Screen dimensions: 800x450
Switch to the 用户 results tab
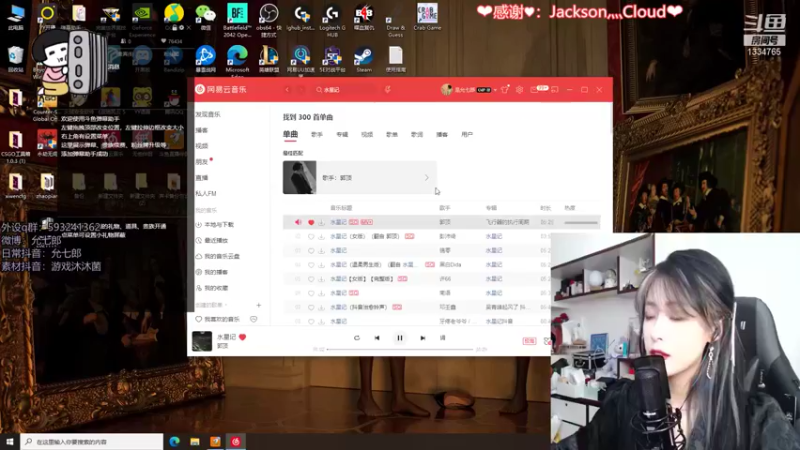click(x=467, y=135)
